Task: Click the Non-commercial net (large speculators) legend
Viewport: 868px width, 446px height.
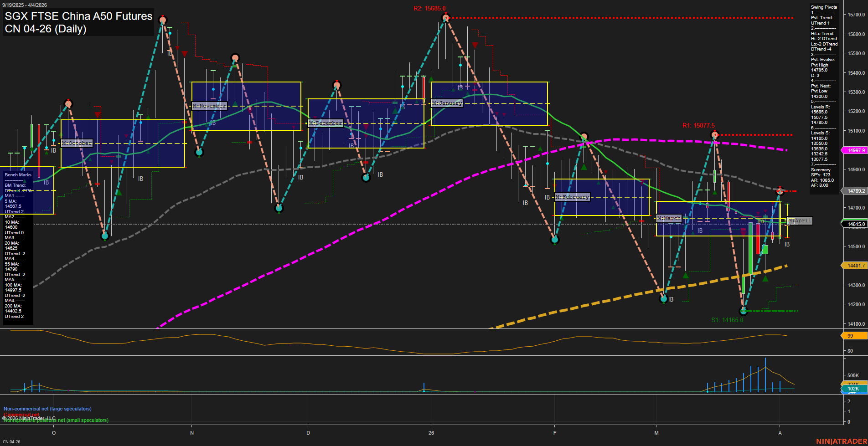Action: click(47, 409)
